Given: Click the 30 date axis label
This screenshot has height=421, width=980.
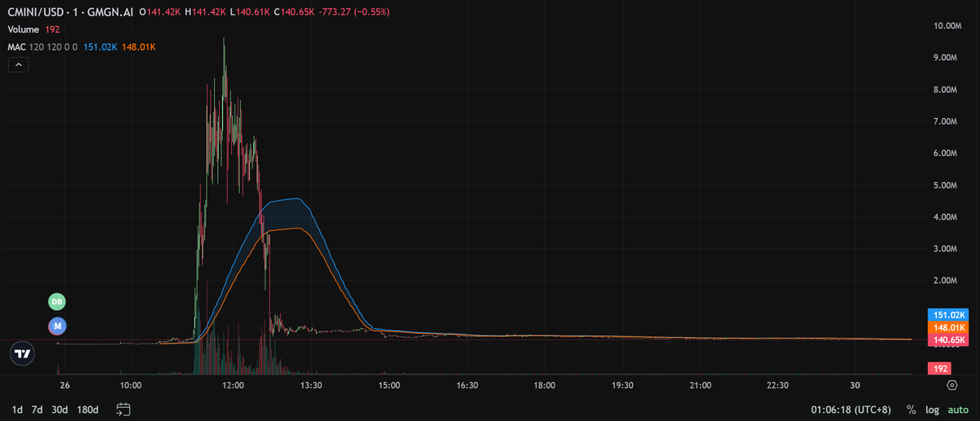Looking at the screenshot, I should click(x=855, y=385).
